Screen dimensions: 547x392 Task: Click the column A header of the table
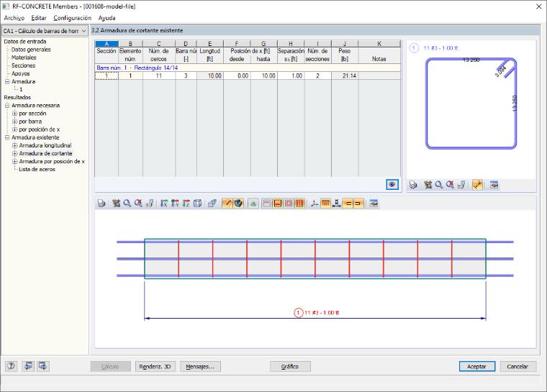coord(107,44)
